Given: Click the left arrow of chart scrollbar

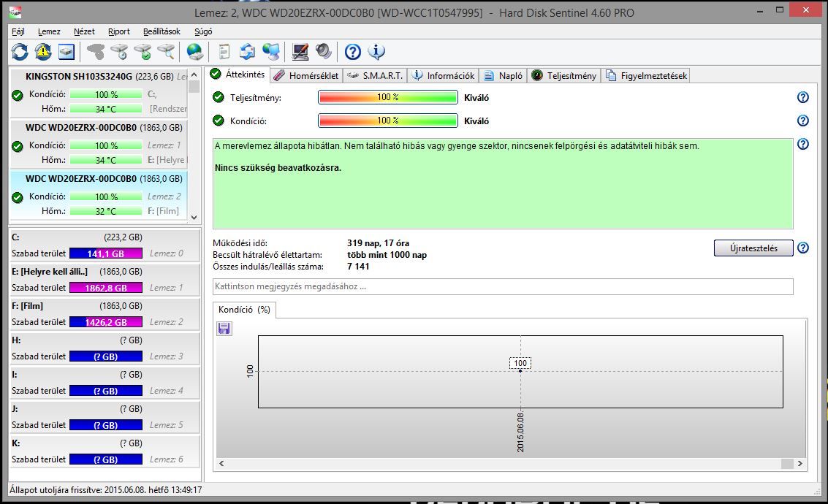Looking at the screenshot, I should (221, 463).
